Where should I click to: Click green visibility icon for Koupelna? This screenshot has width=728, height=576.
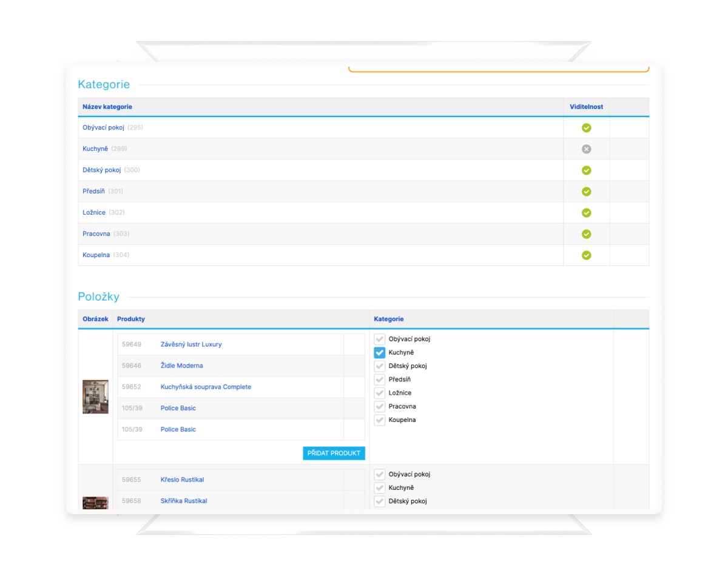[586, 255]
